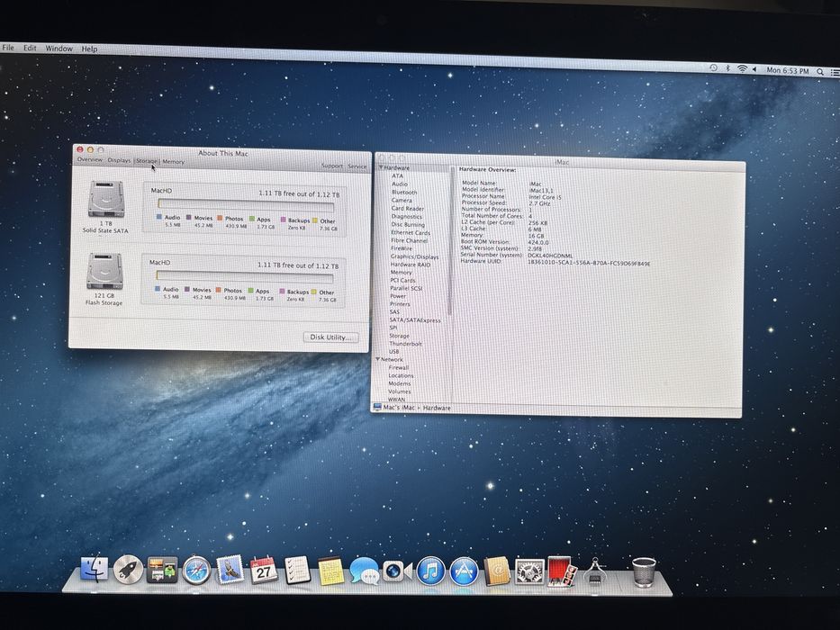Viewport: 840px width, 630px height.
Task: Open Notification Center list icon
Action: click(835, 72)
